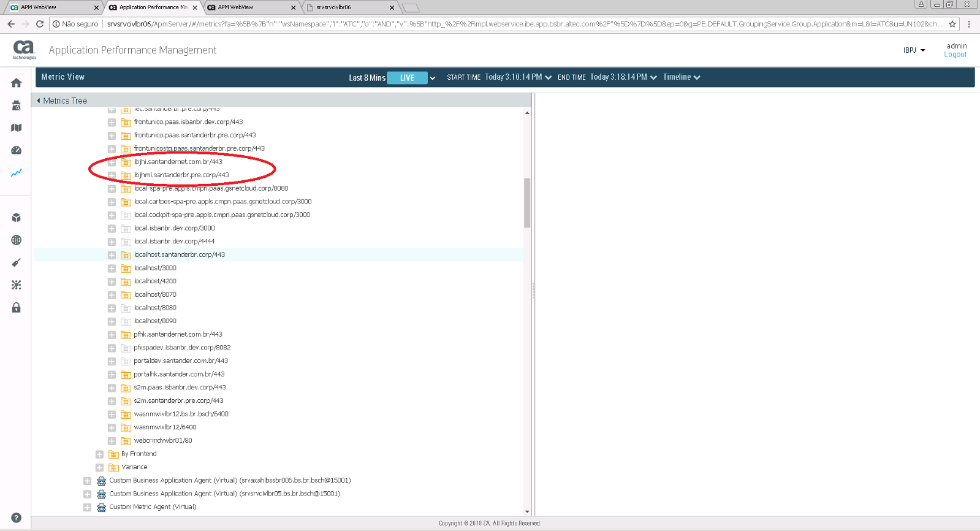
Task: Open the dashboard gauge icon in the sidebar
Action: click(17, 150)
